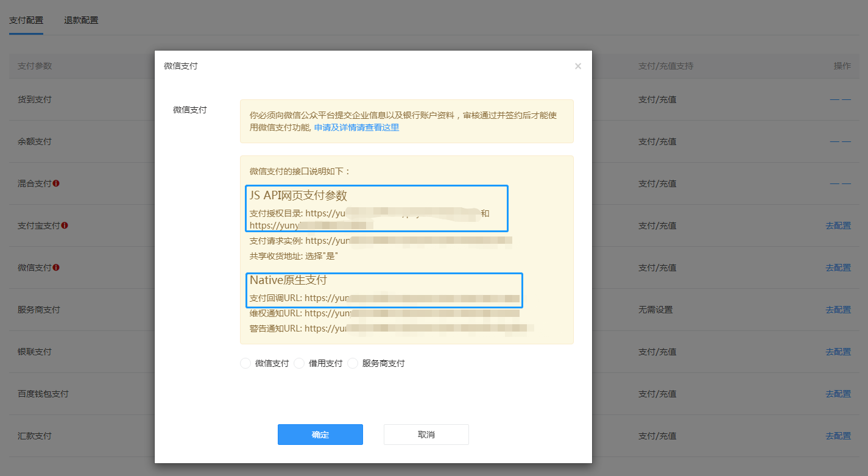Switch to the 支付配置 tab
This screenshot has width=868, height=476.
(26, 20)
